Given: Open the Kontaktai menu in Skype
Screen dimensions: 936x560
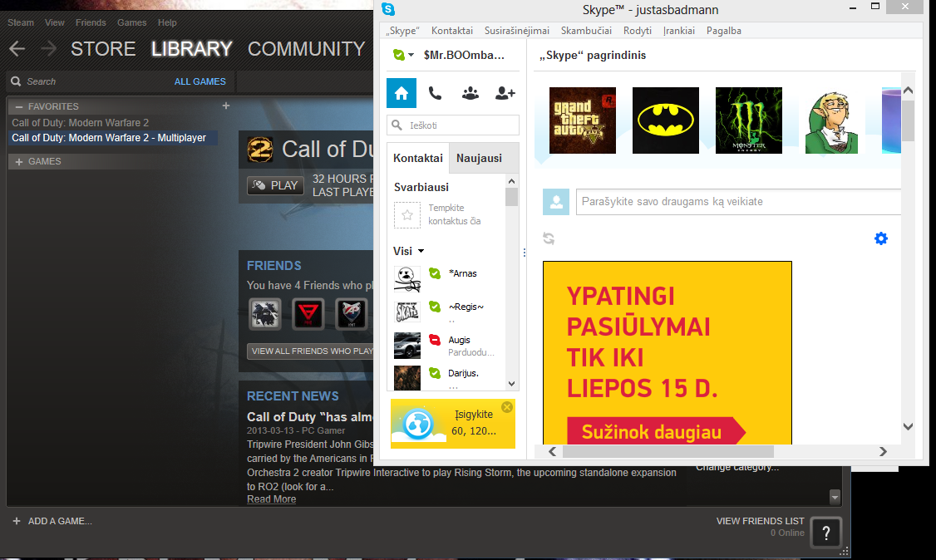Looking at the screenshot, I should [x=452, y=31].
